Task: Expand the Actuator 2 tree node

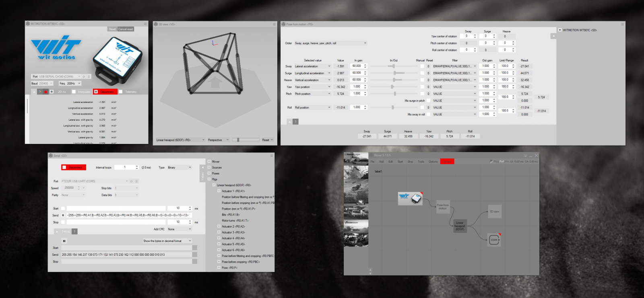Action: click(x=219, y=226)
